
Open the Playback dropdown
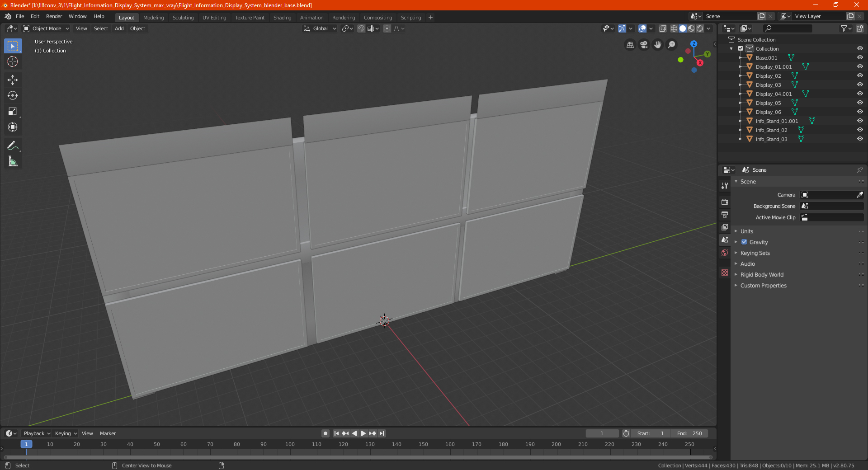click(x=37, y=433)
